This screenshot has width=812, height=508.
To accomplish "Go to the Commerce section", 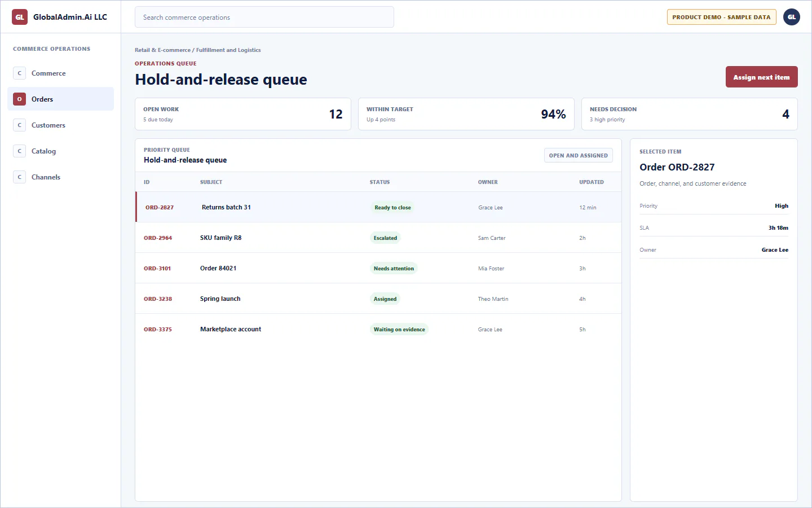I will coord(60,73).
